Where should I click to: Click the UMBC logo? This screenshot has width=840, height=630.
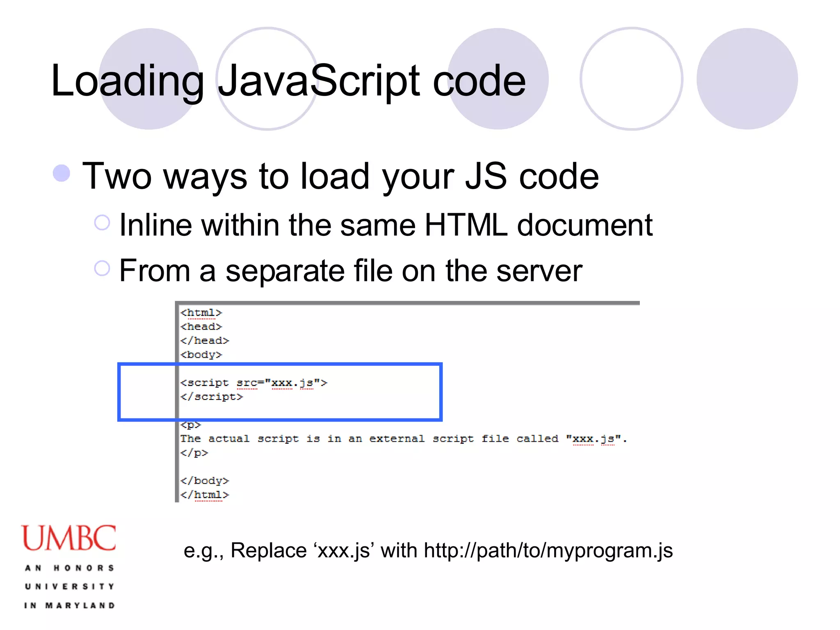[69, 538]
